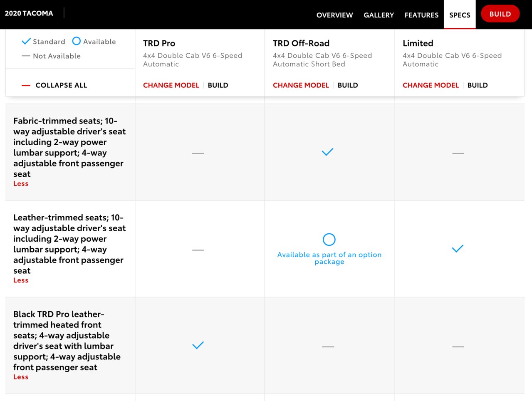Click dash for TRD Pro leather-trimmed seats
The width and height of the screenshot is (532, 401).
198,250
